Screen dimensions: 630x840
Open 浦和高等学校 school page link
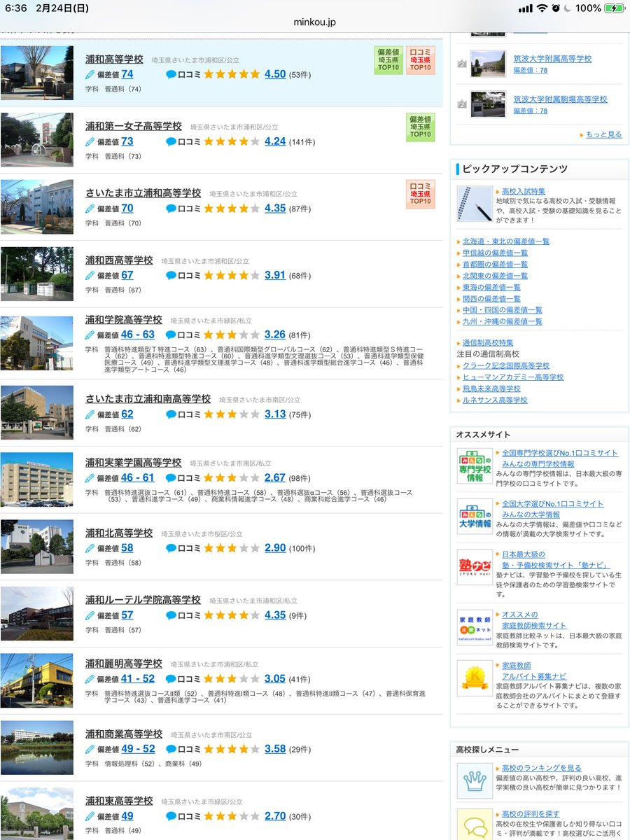(114, 59)
